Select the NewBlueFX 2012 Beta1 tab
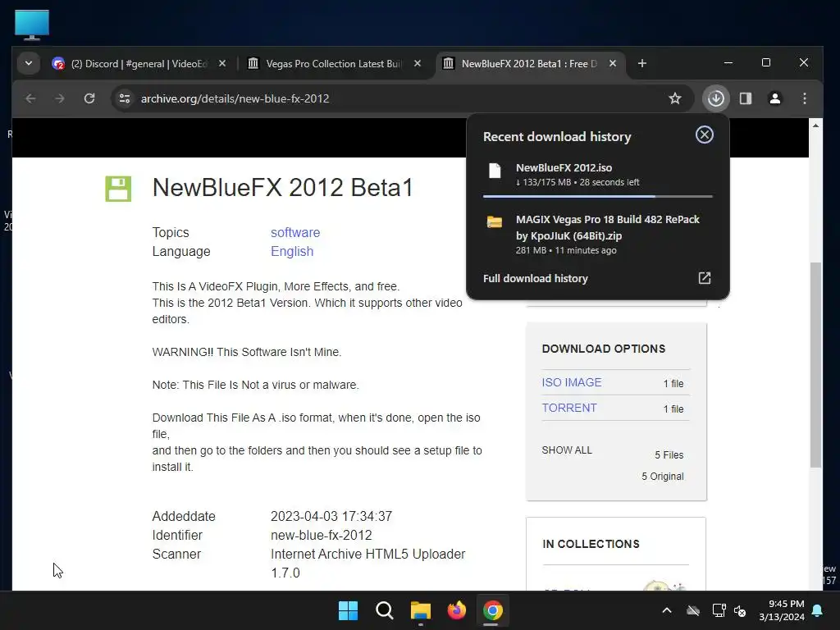 529,64
